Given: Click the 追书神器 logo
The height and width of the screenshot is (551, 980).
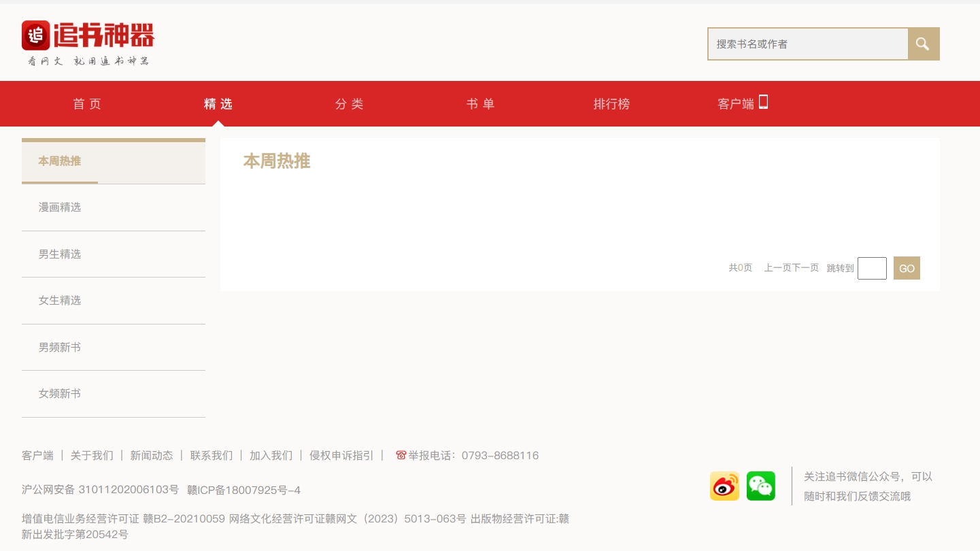Looking at the screenshot, I should [88, 43].
